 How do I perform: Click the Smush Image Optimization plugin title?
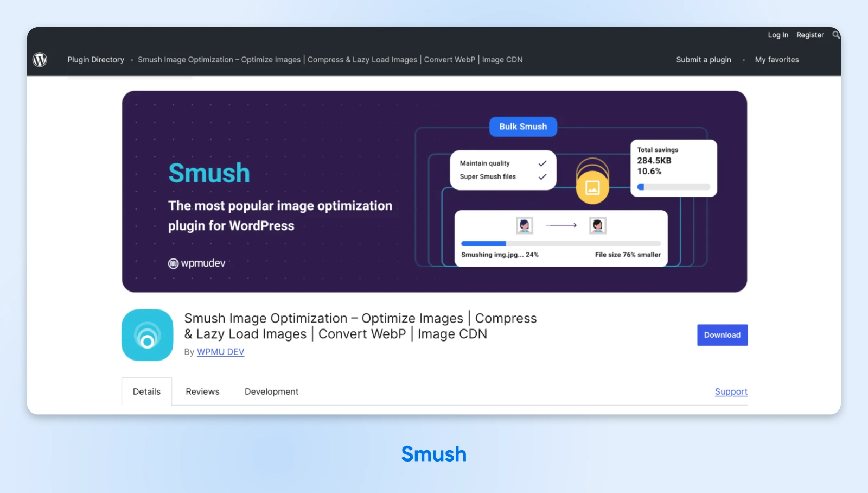[x=360, y=326]
